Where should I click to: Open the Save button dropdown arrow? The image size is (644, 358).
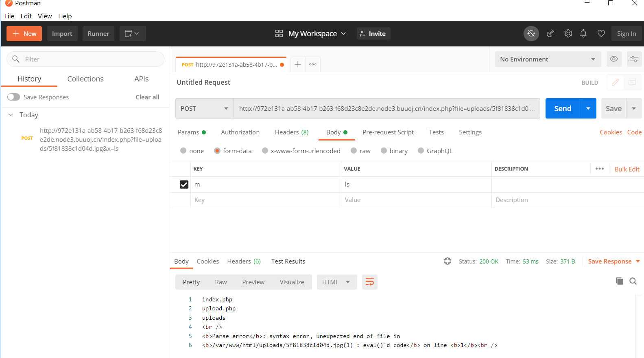coord(634,108)
